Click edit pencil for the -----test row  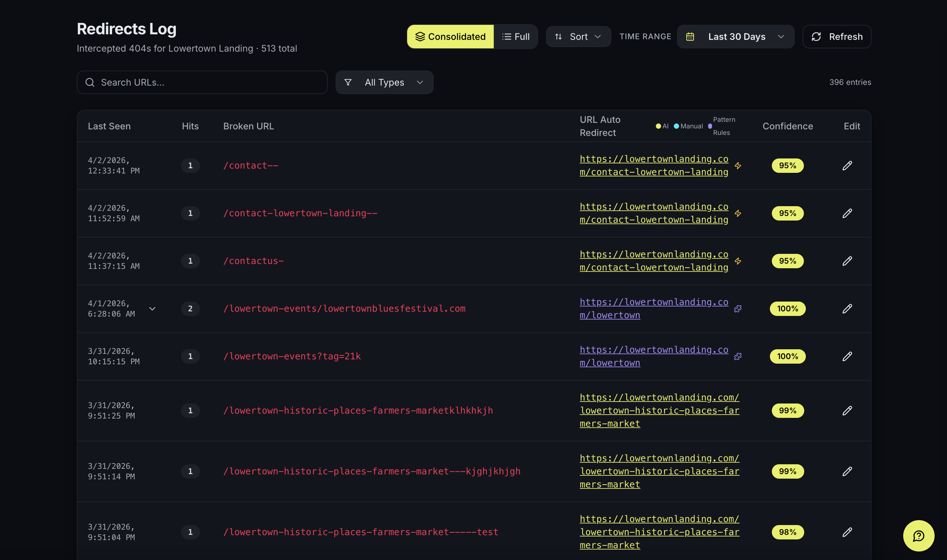pos(847,532)
